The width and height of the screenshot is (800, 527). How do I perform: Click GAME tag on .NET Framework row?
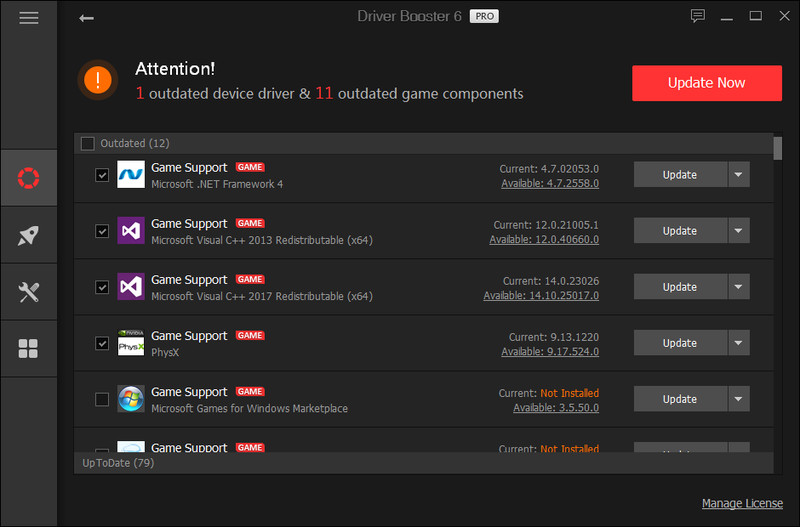[x=250, y=167]
